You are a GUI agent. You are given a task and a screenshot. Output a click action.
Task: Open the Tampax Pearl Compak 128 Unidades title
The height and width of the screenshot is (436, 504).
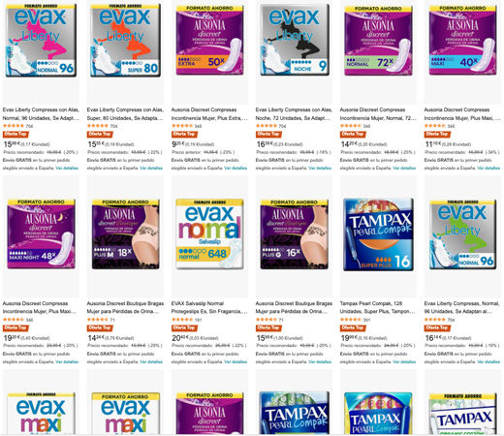tap(377, 307)
